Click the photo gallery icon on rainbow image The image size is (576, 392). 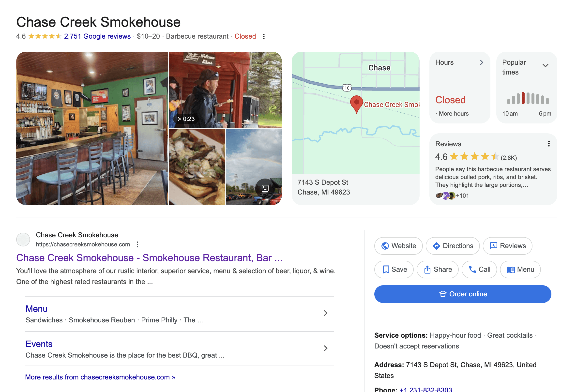point(265,188)
